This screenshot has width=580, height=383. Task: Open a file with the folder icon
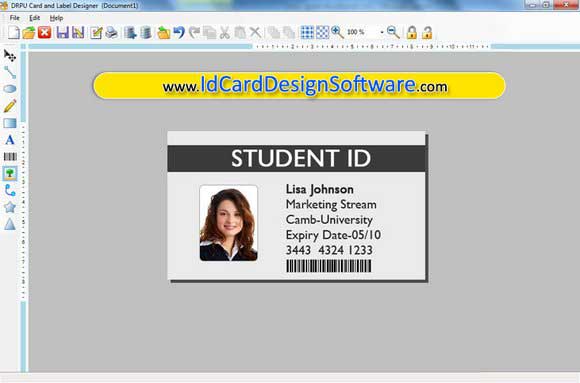(28, 33)
